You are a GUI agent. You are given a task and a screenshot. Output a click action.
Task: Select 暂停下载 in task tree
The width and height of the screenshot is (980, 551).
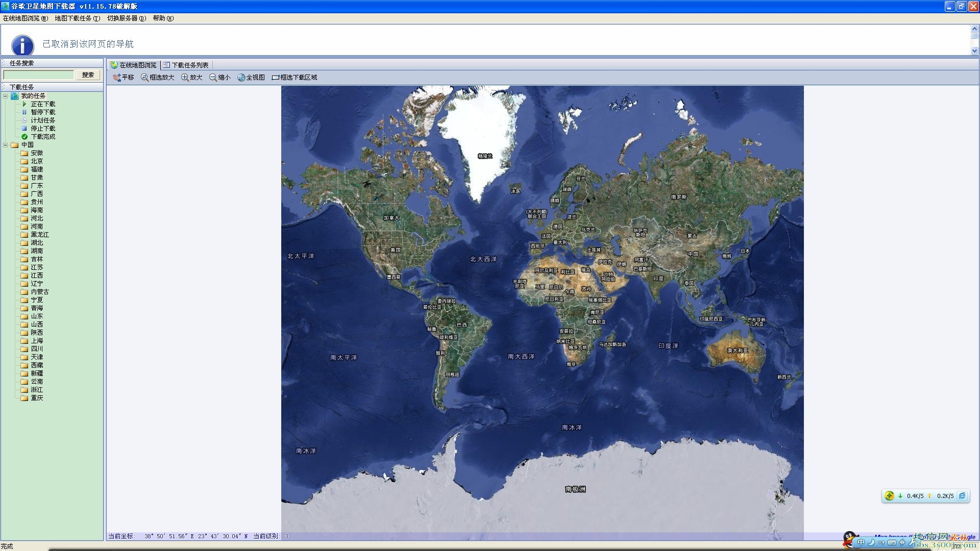[x=43, y=112]
